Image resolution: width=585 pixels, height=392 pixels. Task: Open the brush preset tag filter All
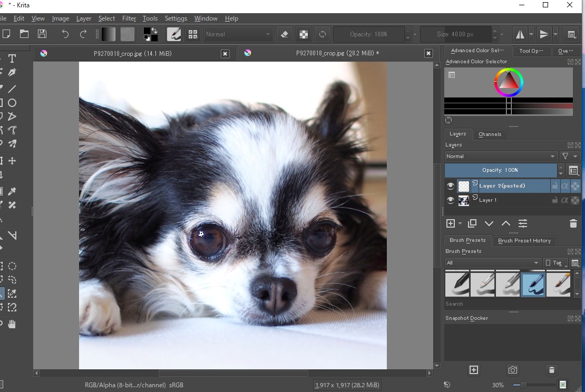pyautogui.click(x=493, y=262)
